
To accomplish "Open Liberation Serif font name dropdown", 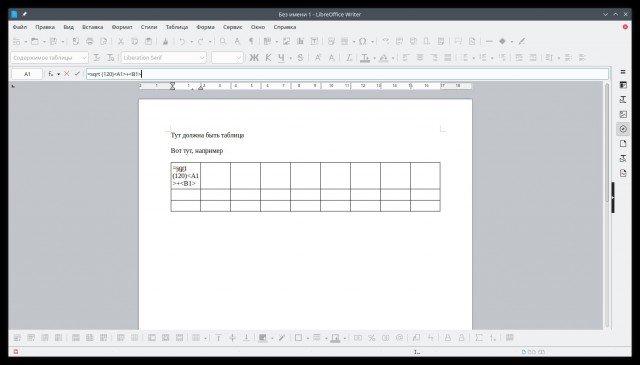I will [202, 58].
